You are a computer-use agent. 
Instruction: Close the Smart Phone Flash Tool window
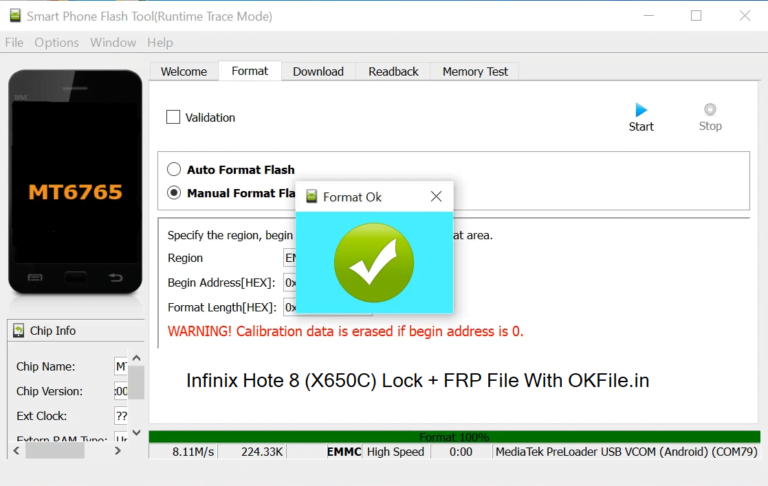[744, 16]
